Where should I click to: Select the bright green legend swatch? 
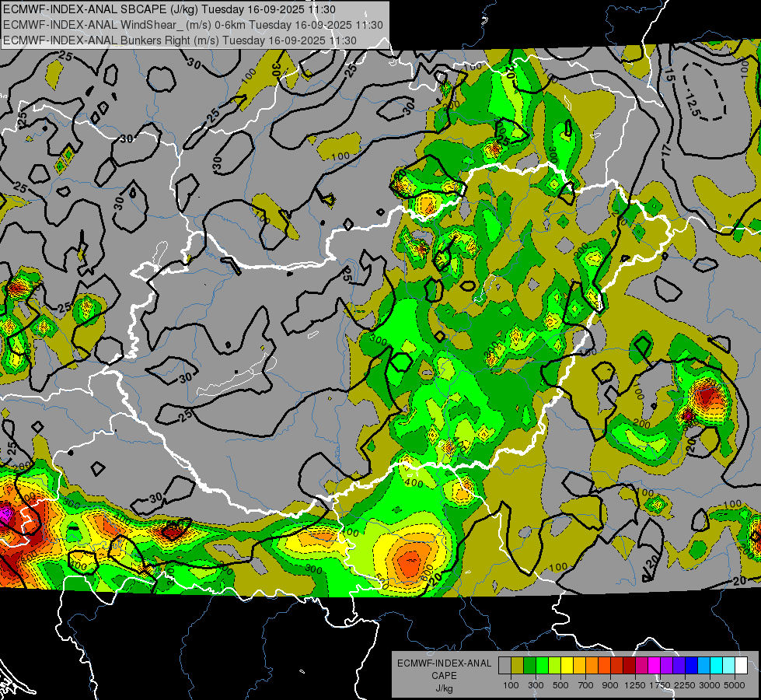(542, 665)
